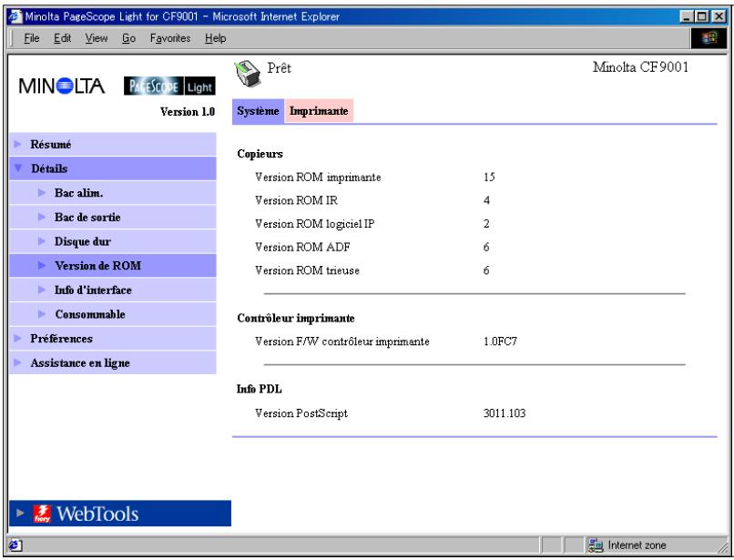Click the PageScope Light logo
The height and width of the screenshot is (560, 734).
coord(169,87)
